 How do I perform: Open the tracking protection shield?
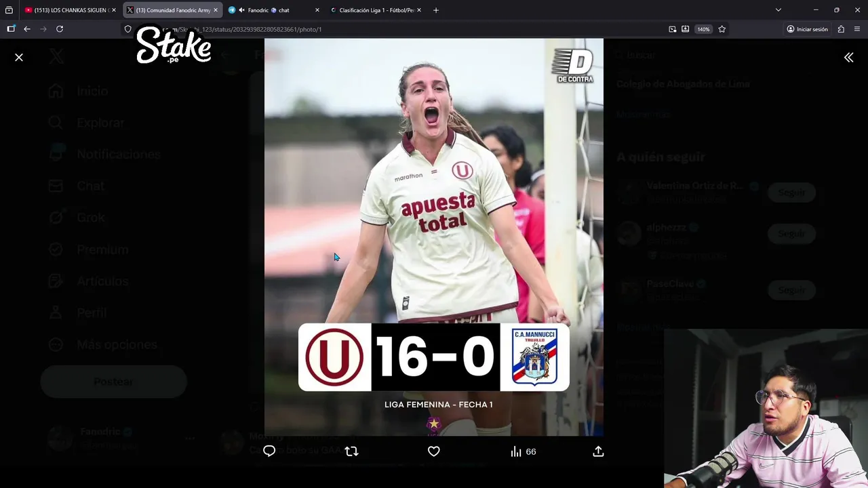[x=127, y=29]
